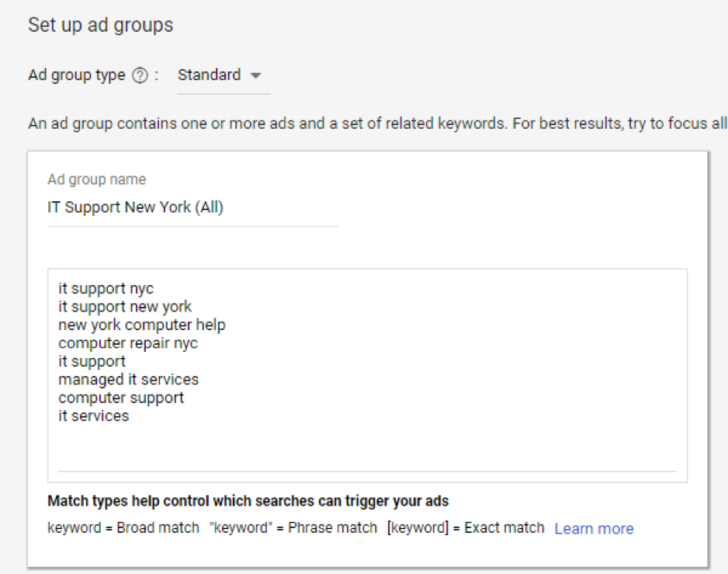The width and height of the screenshot is (728, 574).
Task: Click the "Ad group type" label
Action: point(76,75)
